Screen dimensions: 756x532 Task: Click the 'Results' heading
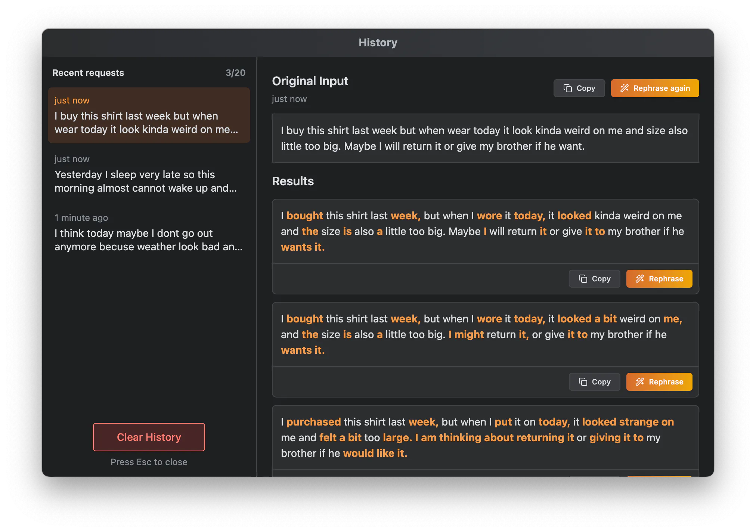click(293, 181)
